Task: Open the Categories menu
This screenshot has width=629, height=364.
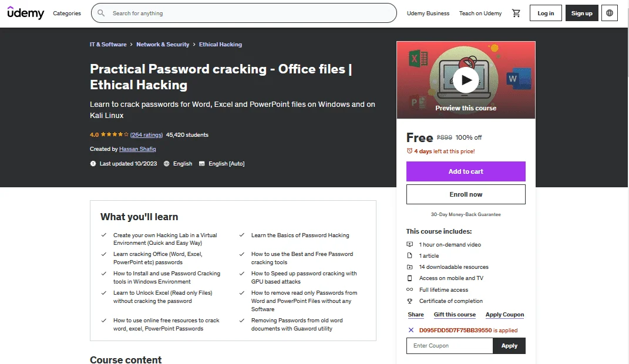Action: coord(67,14)
